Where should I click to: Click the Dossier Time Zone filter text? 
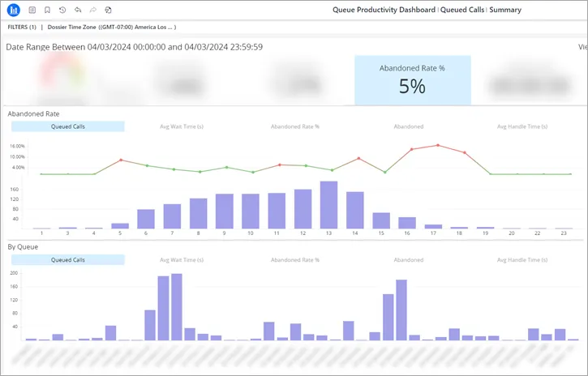pyautogui.click(x=112, y=27)
